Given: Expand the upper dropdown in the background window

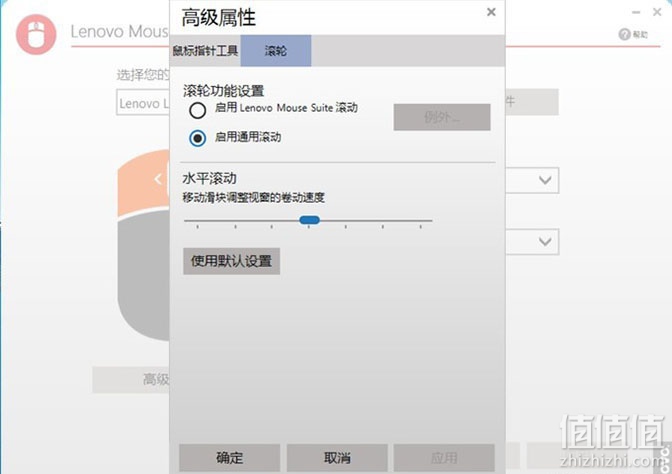Looking at the screenshot, I should click(545, 180).
